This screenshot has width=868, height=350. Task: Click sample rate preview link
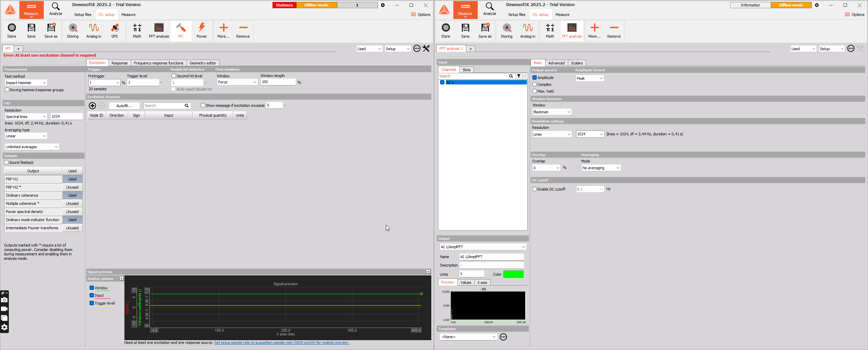tap(282, 343)
